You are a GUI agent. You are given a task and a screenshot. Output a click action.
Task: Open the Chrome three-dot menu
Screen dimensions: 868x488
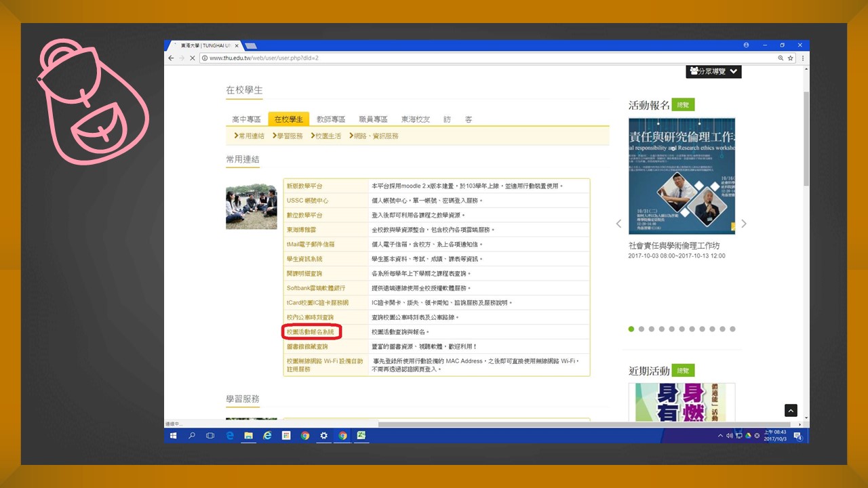click(803, 58)
